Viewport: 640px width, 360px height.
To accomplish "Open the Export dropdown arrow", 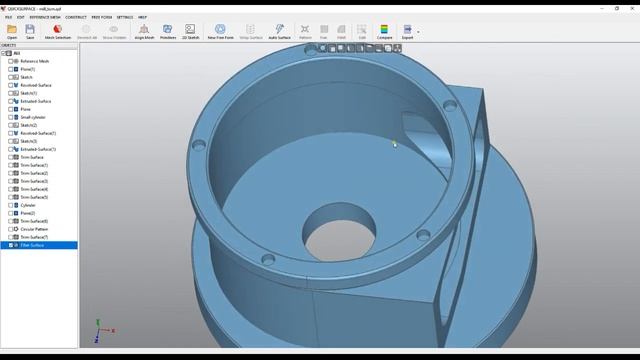I will coord(418,32).
